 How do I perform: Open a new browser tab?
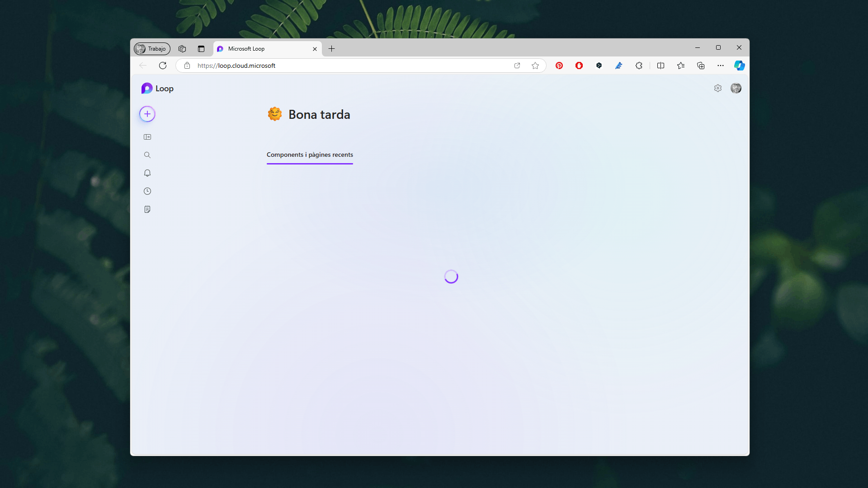pyautogui.click(x=331, y=49)
